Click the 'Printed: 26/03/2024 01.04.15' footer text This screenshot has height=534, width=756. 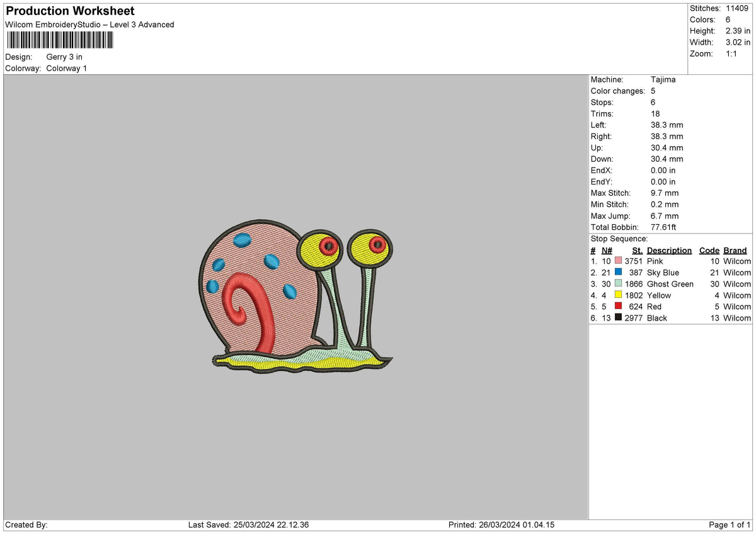click(x=501, y=525)
